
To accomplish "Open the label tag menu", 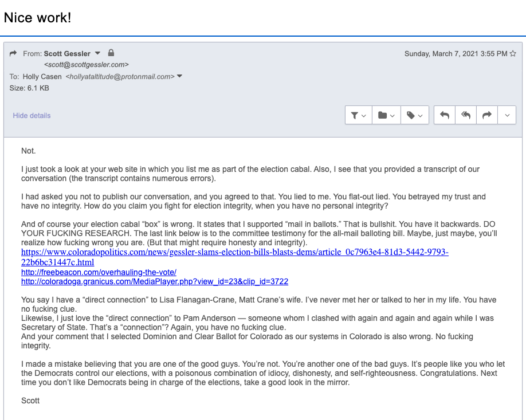I will coord(414,115).
